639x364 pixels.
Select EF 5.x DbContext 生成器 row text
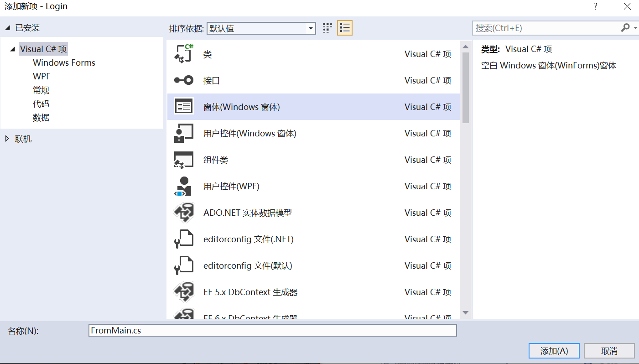[250, 292]
